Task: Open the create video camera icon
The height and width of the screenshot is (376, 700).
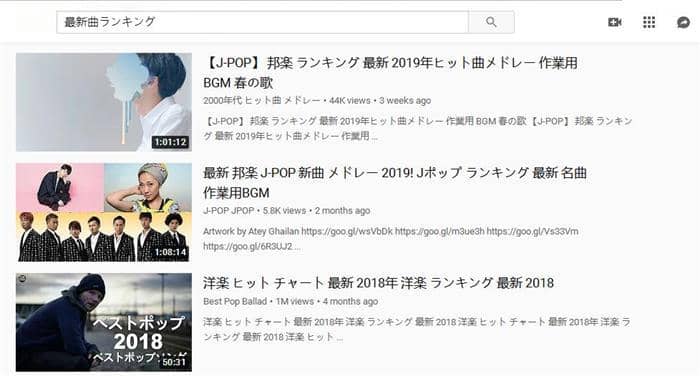Action: (615, 22)
